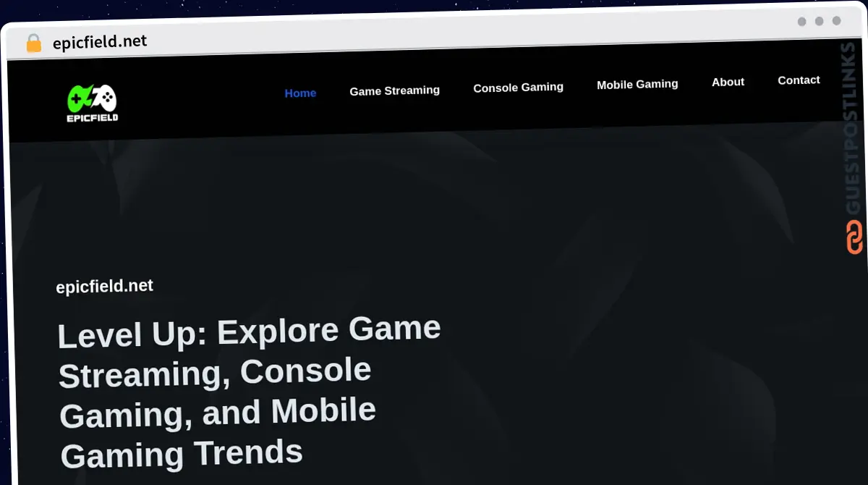Click the first gray dot in window controls
This screenshot has width=868, height=485.
(x=801, y=22)
